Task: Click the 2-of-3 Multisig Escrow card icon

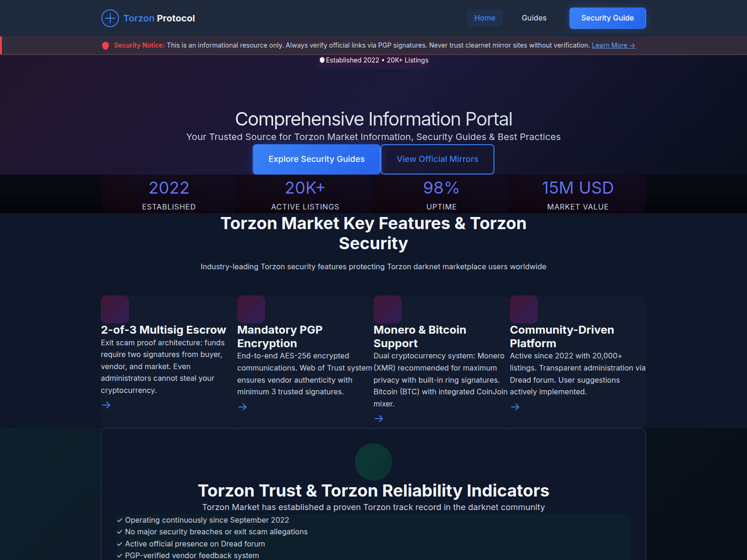Action: click(115, 309)
